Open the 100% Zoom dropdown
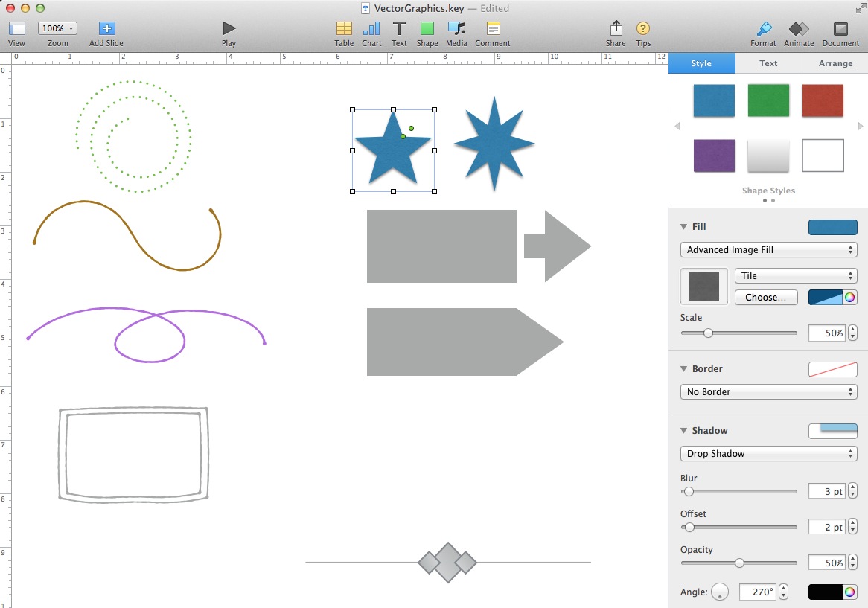 57,28
